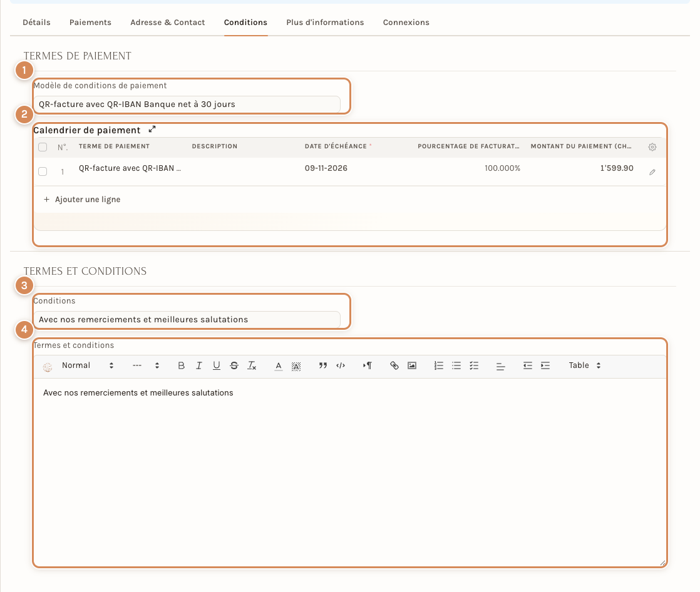Click the due date 09-11-2026
700x592 pixels.
tap(326, 168)
